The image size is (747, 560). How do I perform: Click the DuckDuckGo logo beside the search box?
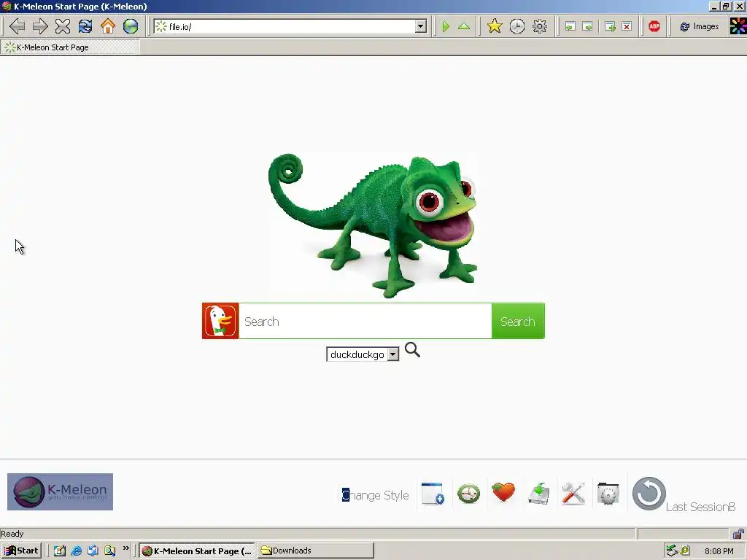(x=220, y=321)
